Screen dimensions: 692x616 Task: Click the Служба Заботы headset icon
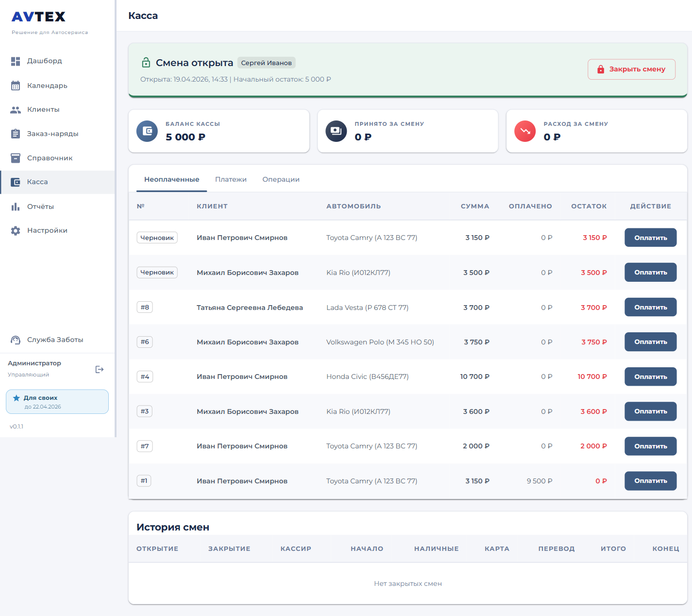(16, 340)
